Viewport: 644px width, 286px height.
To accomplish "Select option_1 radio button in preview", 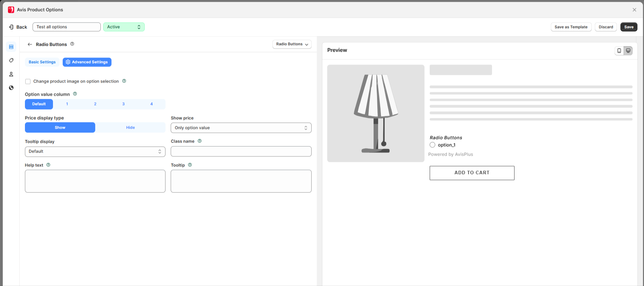I will tap(432, 145).
